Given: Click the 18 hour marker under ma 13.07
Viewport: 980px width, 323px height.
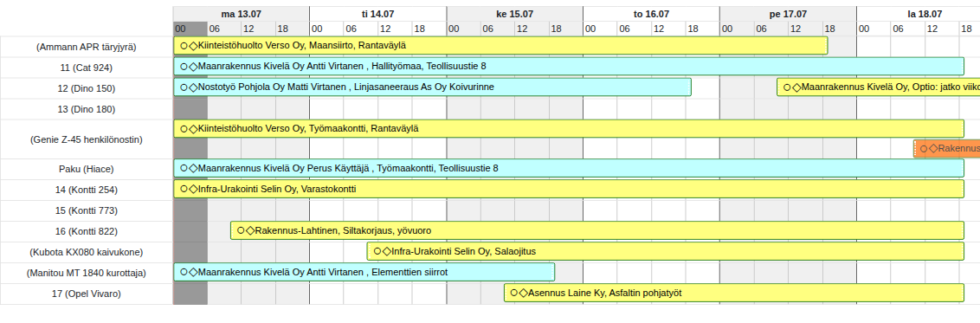Looking at the screenshot, I should pos(293,29).
